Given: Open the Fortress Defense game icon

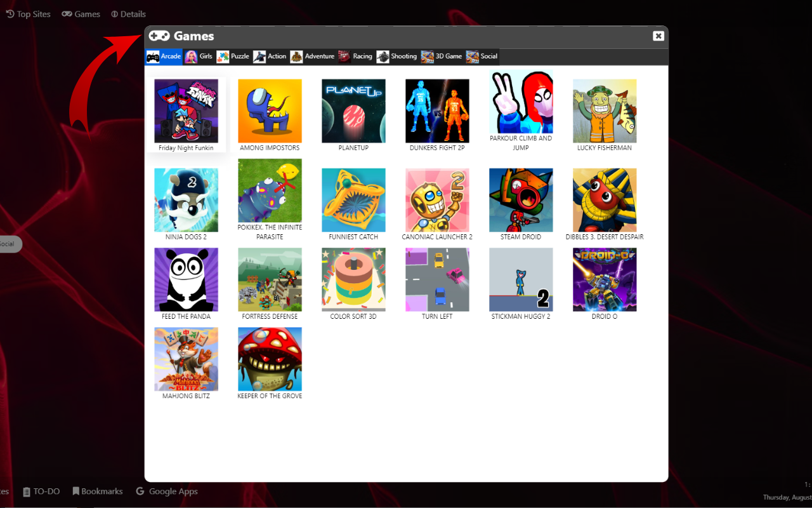Looking at the screenshot, I should click(270, 279).
